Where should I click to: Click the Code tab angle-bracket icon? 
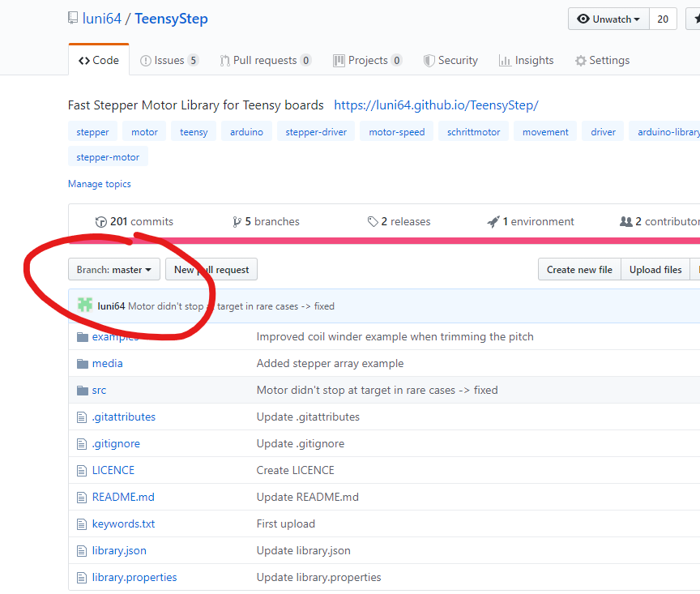[x=84, y=61]
